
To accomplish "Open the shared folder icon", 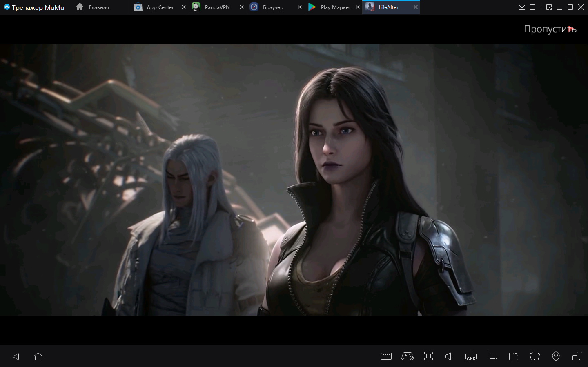I will coord(514,356).
